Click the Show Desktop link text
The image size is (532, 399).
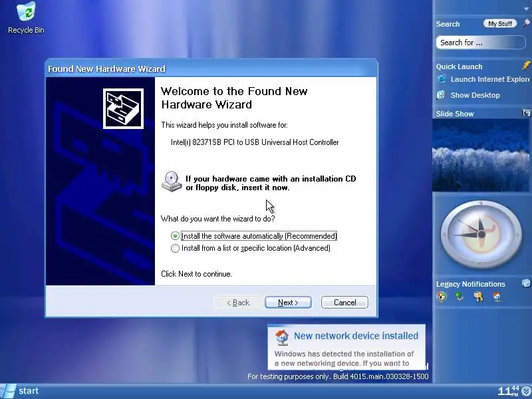click(x=475, y=95)
